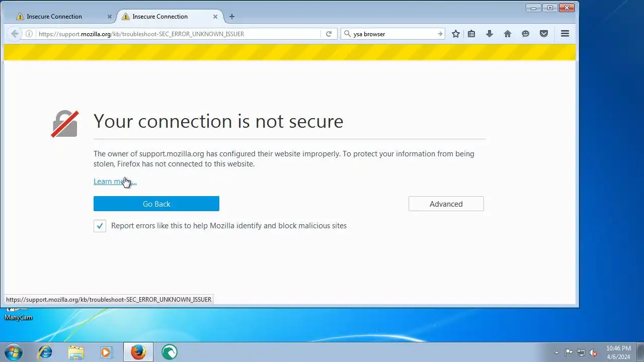Viewport: 644px width, 362px height.
Task: Select the active Insecure Connection tab
Action: [x=171, y=17]
